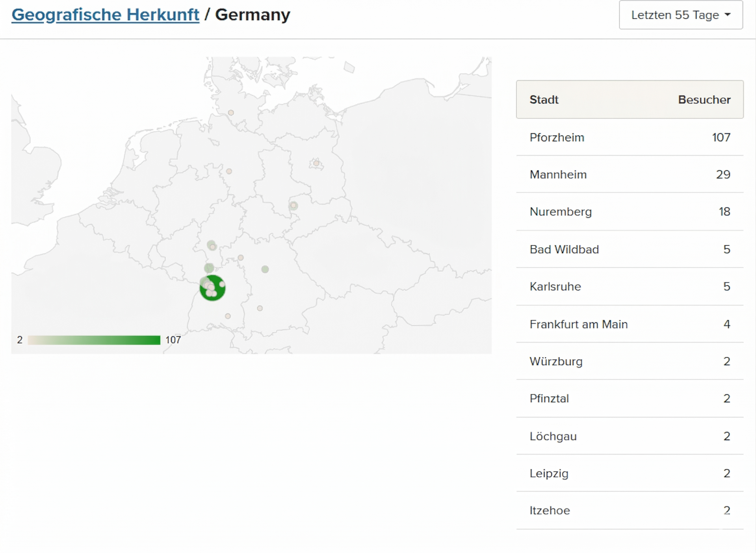The width and height of the screenshot is (756, 553).
Task: Open the Letzten 55 Tage date dropdown
Action: point(680,15)
